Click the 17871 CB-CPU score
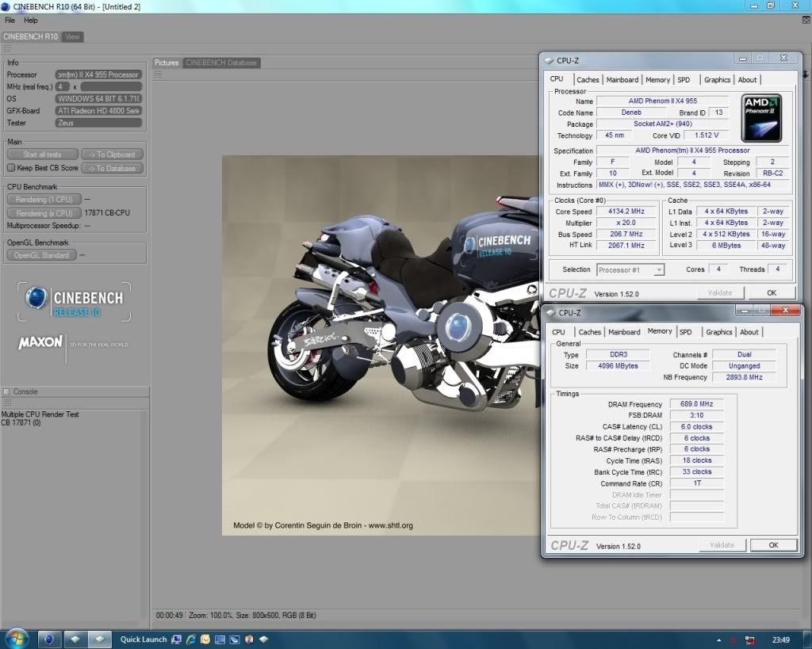This screenshot has width=812, height=649. tap(107, 212)
